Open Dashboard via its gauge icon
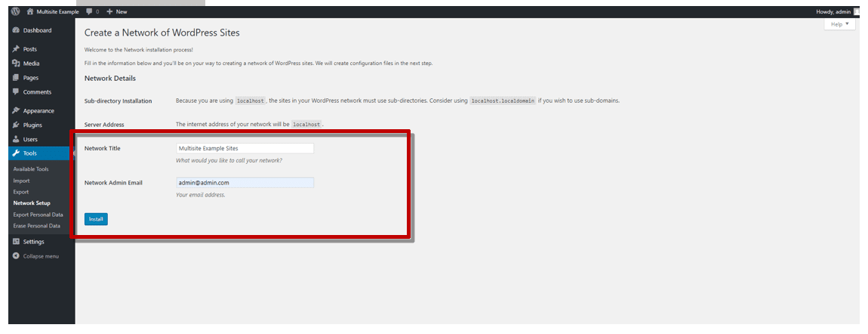The image size is (868, 334). tap(16, 31)
